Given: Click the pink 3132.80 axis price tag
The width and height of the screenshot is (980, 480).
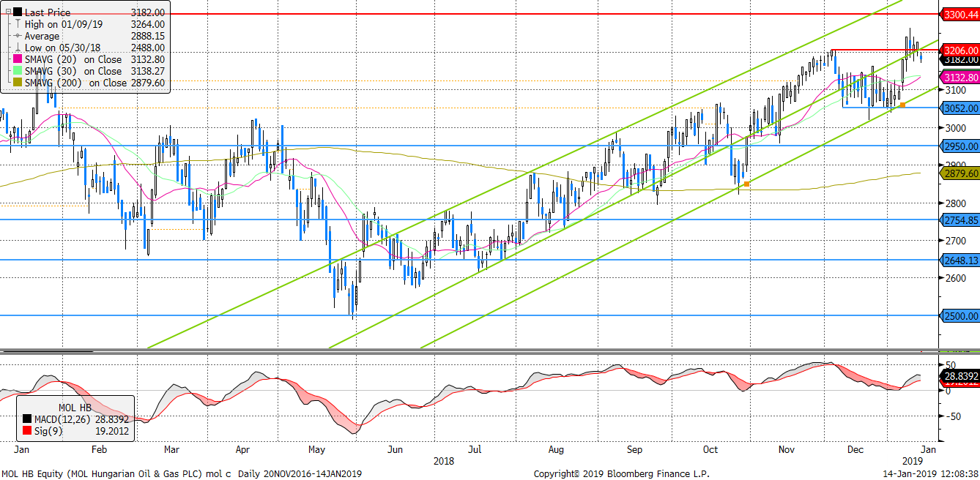Looking at the screenshot, I should [959, 78].
